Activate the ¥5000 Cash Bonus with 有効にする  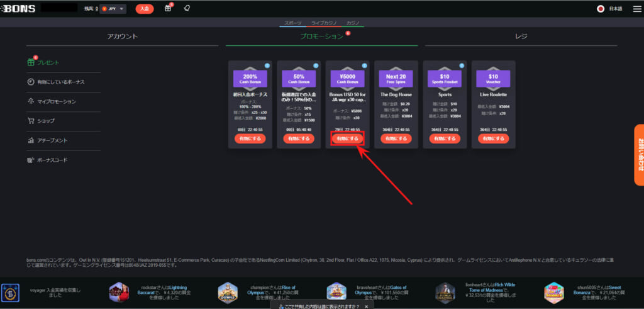[348, 138]
